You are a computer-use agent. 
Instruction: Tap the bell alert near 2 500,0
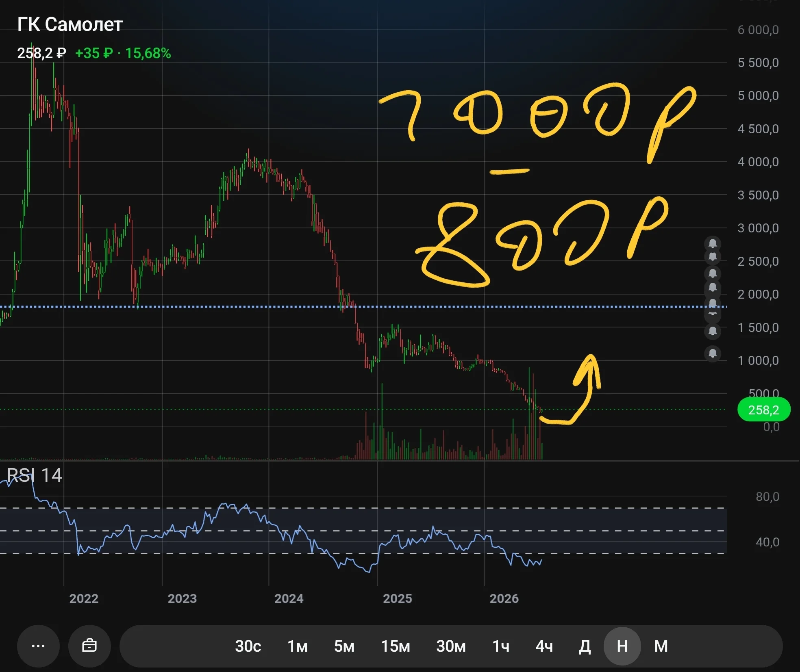[x=713, y=257]
